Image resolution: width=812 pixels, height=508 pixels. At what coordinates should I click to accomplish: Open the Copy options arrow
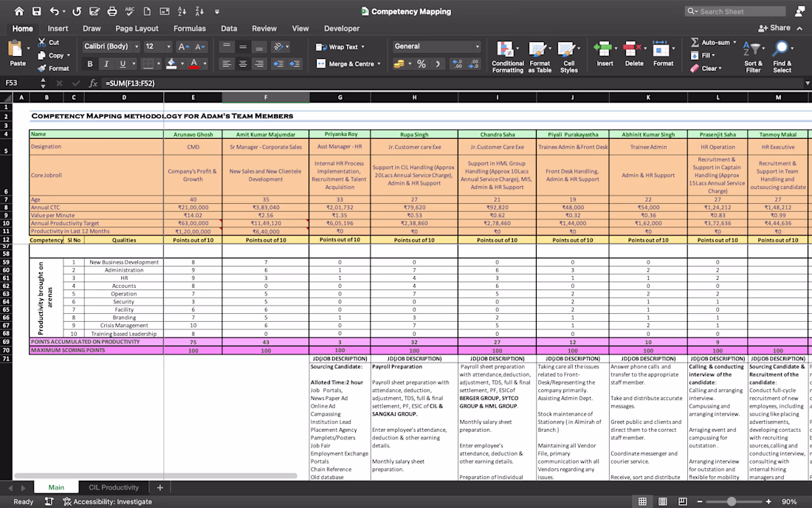click(x=69, y=55)
